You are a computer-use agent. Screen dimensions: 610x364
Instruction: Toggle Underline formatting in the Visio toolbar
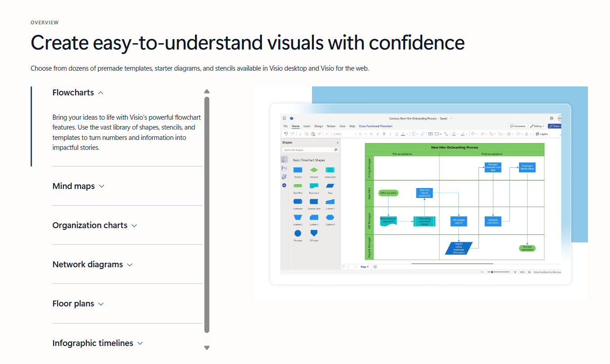click(397, 134)
